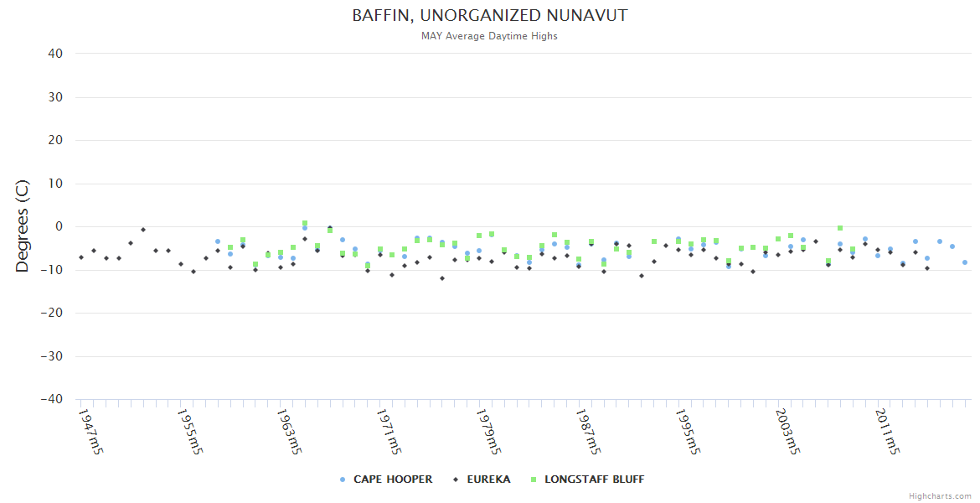This screenshot has width=980, height=503.
Task: Click the highest green Longstaff Bluff point near 1964
Action: pyautogui.click(x=305, y=224)
